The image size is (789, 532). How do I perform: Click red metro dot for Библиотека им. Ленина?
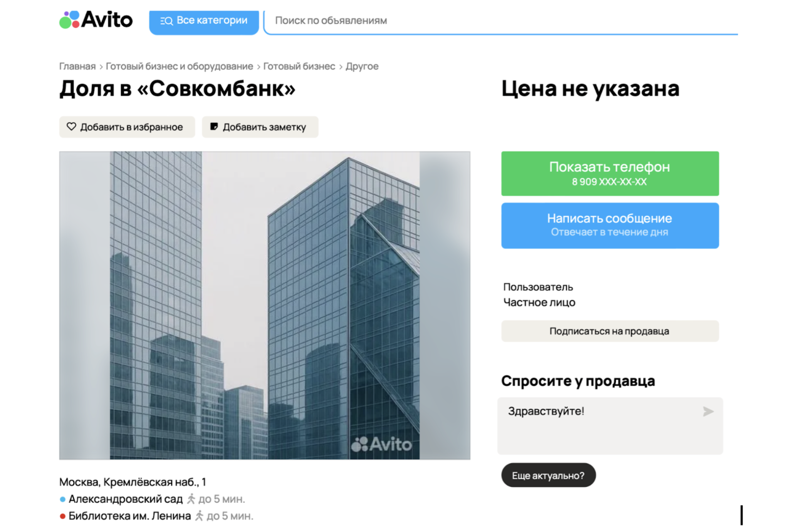click(x=63, y=516)
